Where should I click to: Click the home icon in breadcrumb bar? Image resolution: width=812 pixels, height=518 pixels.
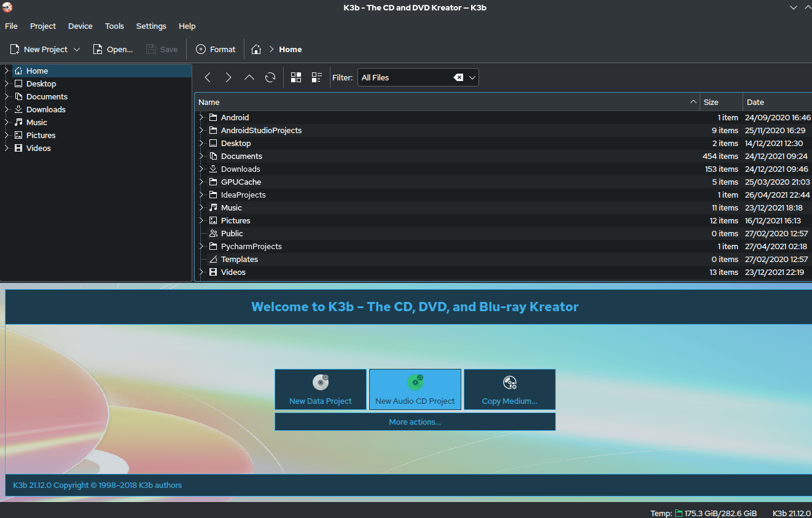(x=256, y=49)
